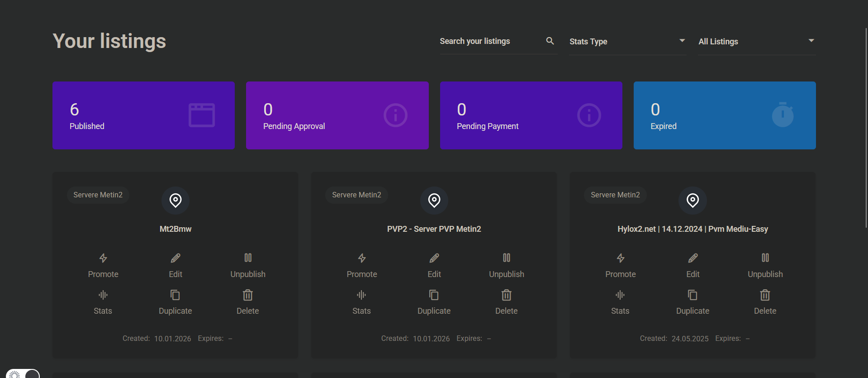Click Unpublish pause icon for Mt2Bmw
This screenshot has height=378, width=868.
pos(248,258)
